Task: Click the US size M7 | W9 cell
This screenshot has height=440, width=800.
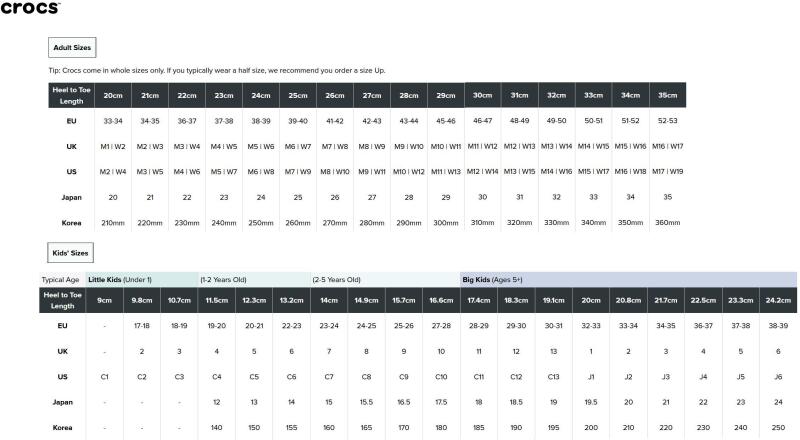Action: click(298, 172)
